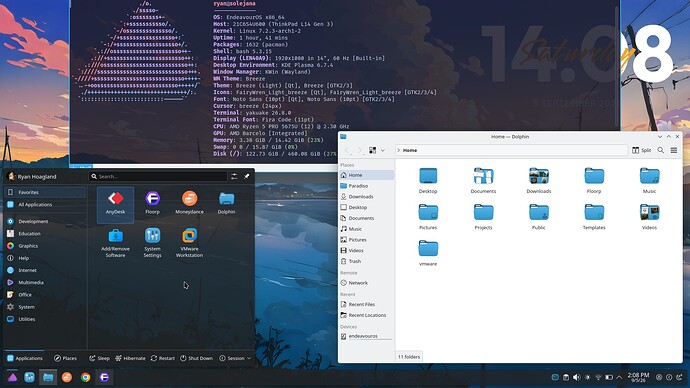
Task: Launch AnyDesk from the Favorites grid
Action: (x=115, y=204)
